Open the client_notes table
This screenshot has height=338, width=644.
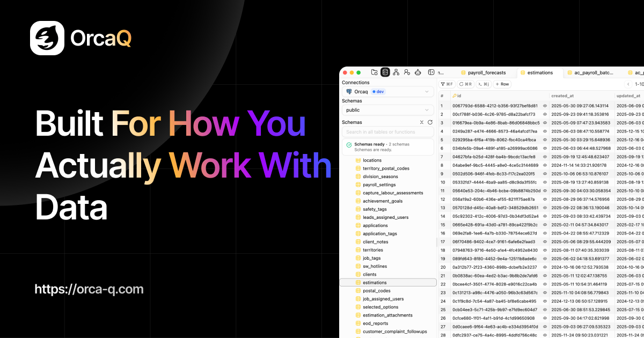[x=375, y=242]
